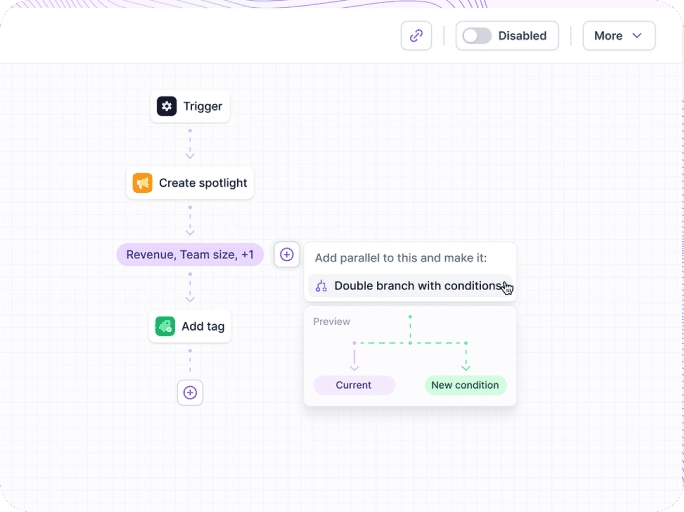Open the Revenue, Team size, +1 condition
The height and width of the screenshot is (512, 684).
190,255
